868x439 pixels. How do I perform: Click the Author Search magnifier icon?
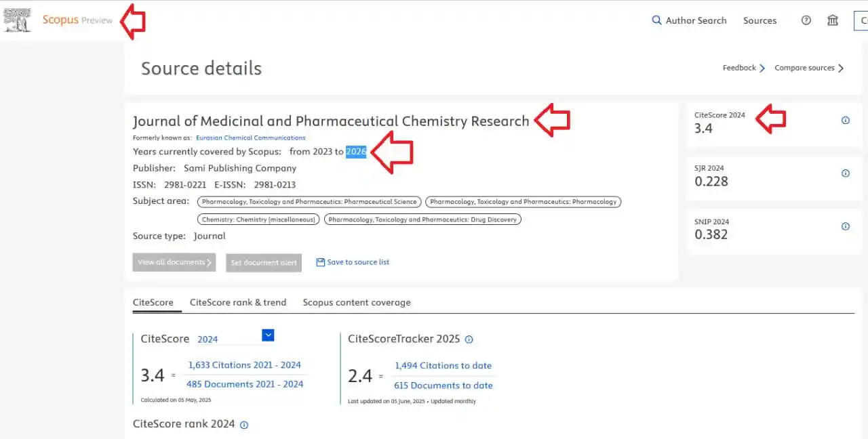pos(656,20)
